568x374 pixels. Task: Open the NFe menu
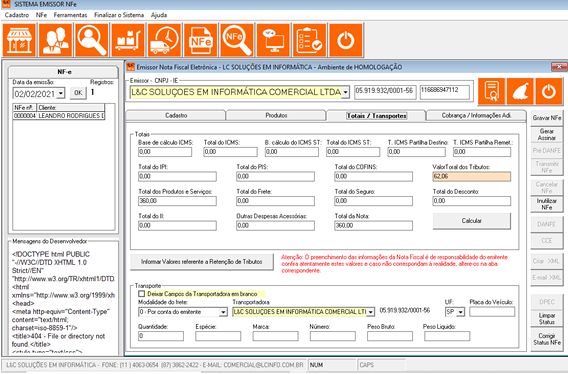(x=41, y=15)
